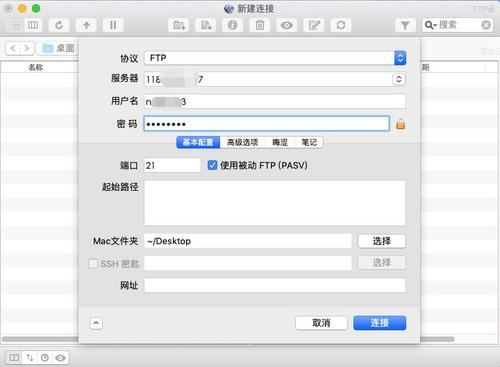Click the 搜索 search field

tap(458, 25)
